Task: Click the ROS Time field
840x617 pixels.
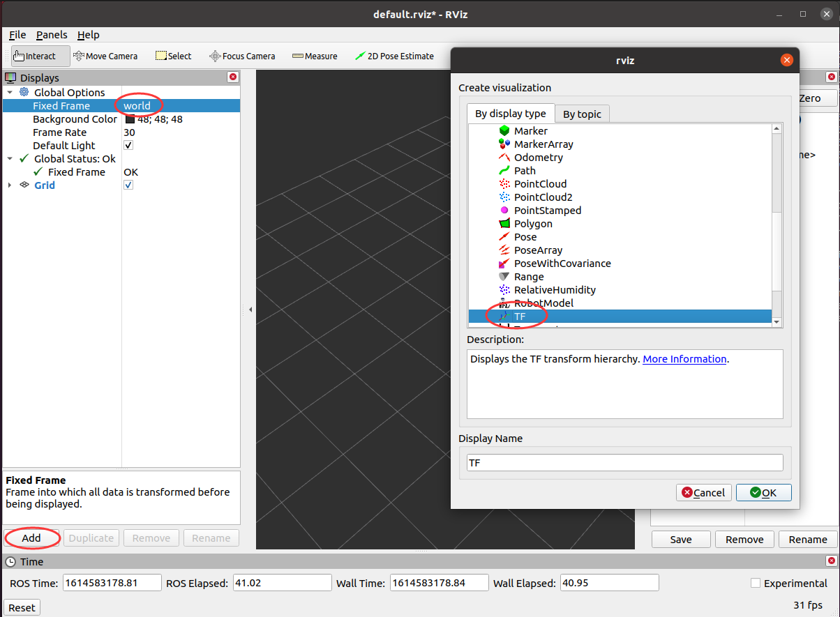Action: point(112,583)
